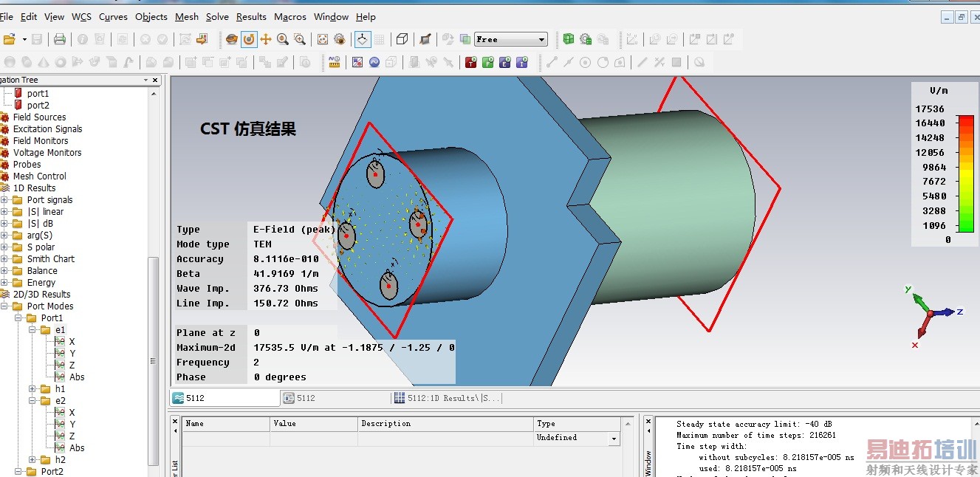The width and height of the screenshot is (980, 477).
Task: Click the V/m color scale bar
Action: point(965,173)
